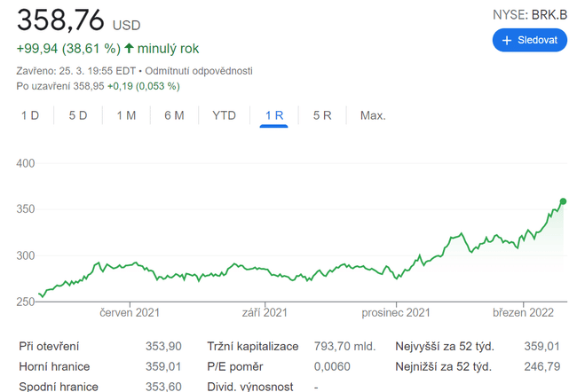577x392 pixels.
Task: Click the Nejvyšší za 52 týd. label
Action: pos(445,346)
